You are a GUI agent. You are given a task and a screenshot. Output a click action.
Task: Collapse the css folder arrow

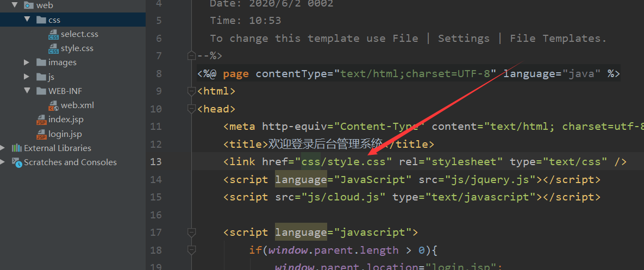[27, 20]
